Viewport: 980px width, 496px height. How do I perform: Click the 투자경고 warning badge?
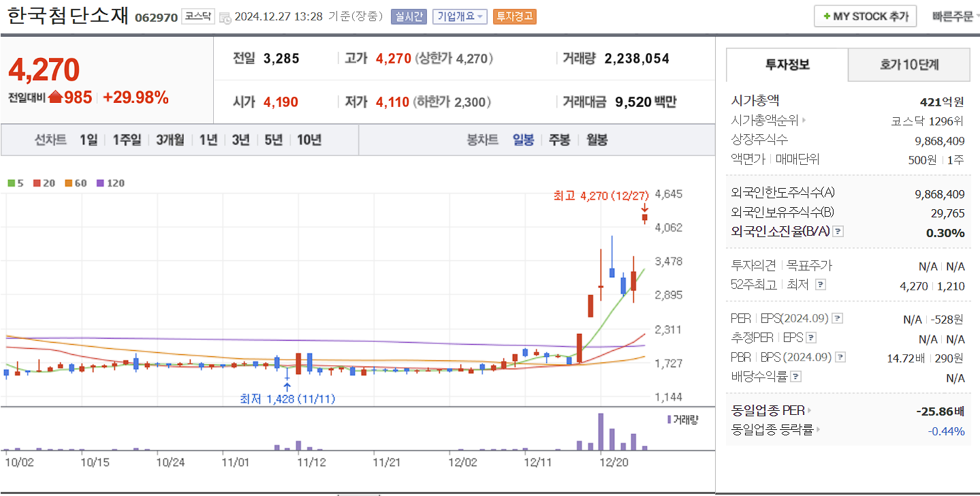coord(515,16)
